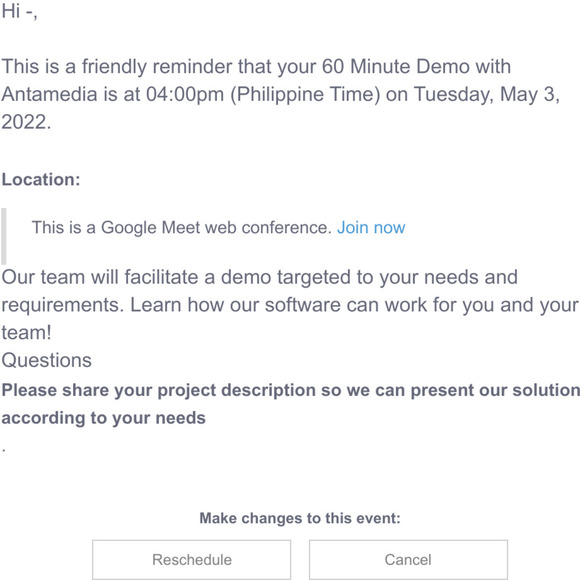Click the Location: heading
580x580 pixels.
pos(41,179)
